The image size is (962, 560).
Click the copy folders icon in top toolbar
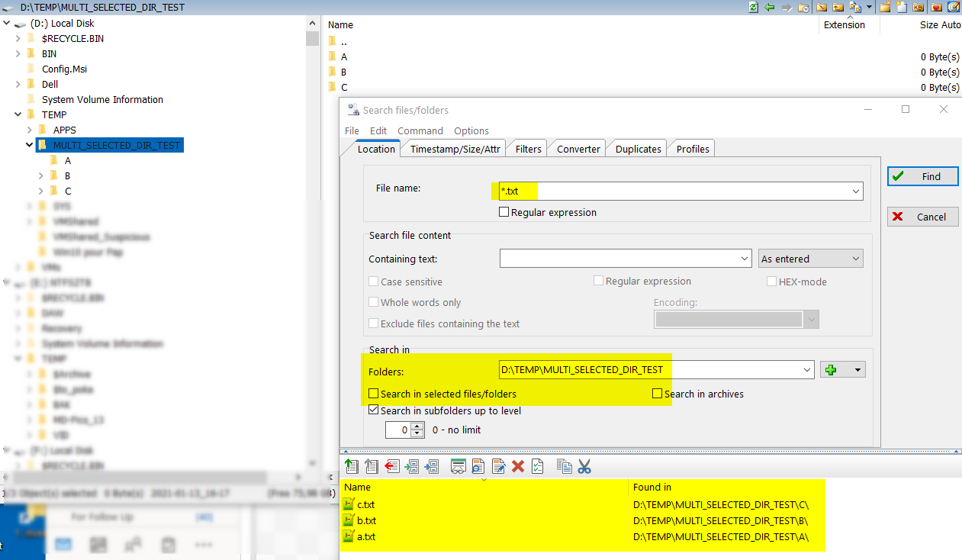[x=855, y=7]
